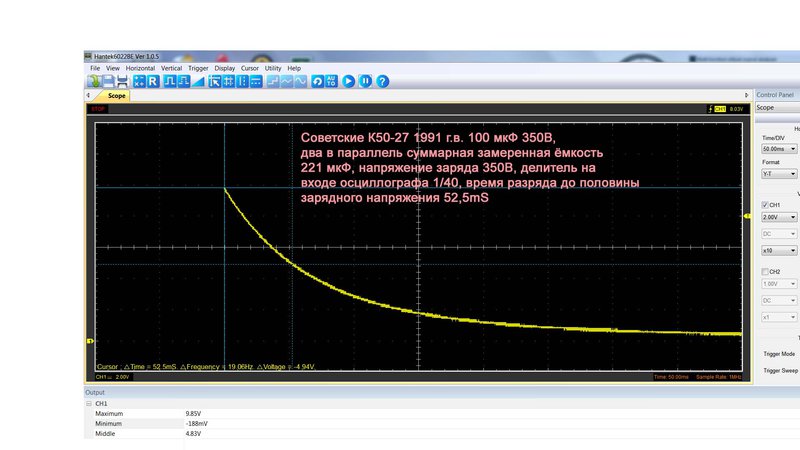Click the load/open file toolbar icon
The width and height of the screenshot is (800, 450).
point(94,81)
